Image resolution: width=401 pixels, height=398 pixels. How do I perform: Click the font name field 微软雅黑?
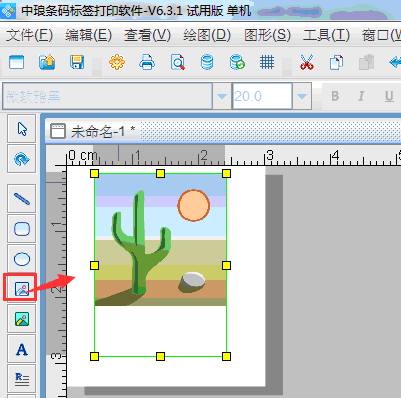point(107,96)
